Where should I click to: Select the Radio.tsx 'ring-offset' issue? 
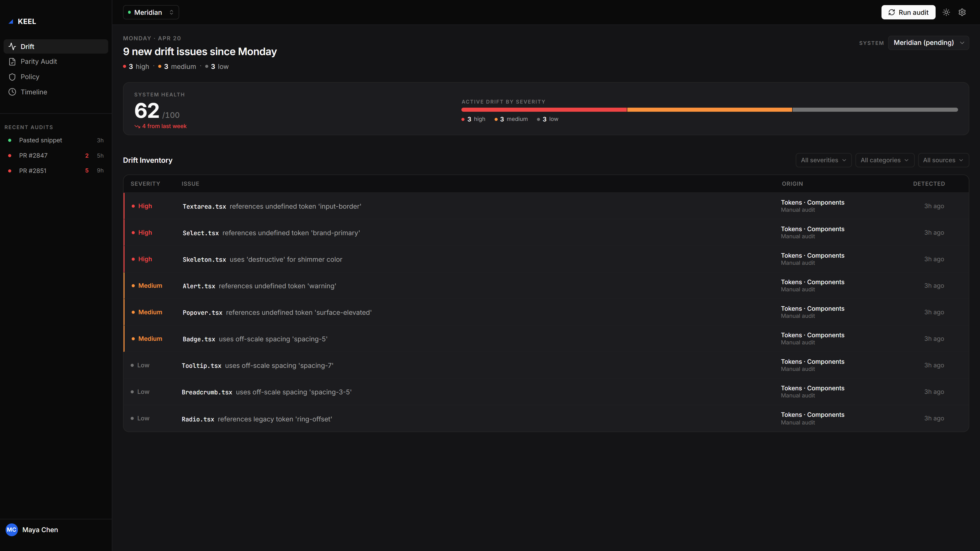(x=546, y=418)
